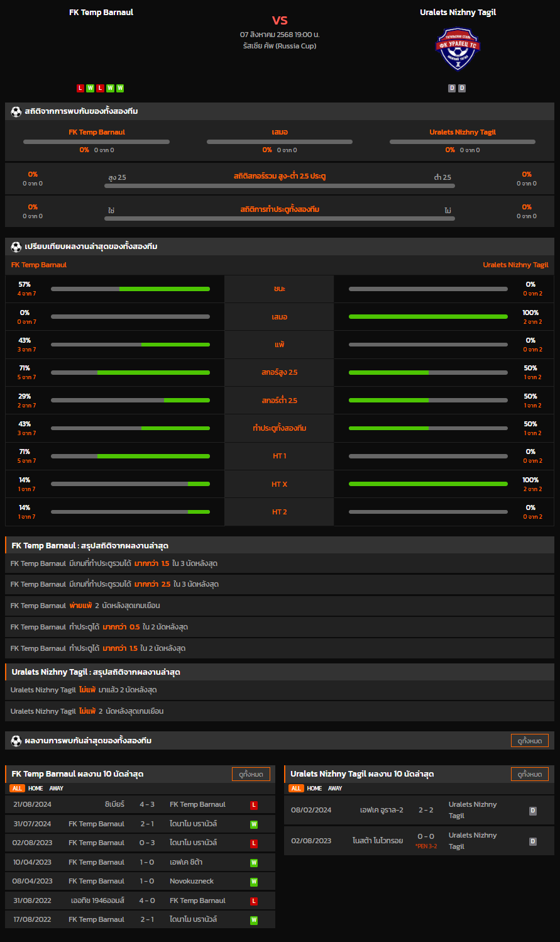Click the ชนะ row label in comparison table
Viewport: 560px width, 942px height.
[280, 289]
